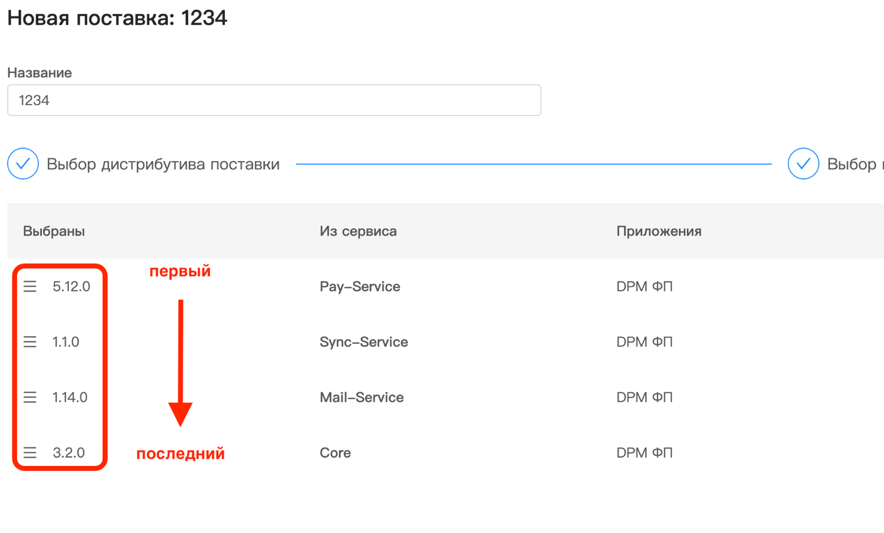Image resolution: width=884 pixels, height=533 pixels.
Task: Click the checkmark circle for Выбор дистрибутива поставки
Action: 23,164
